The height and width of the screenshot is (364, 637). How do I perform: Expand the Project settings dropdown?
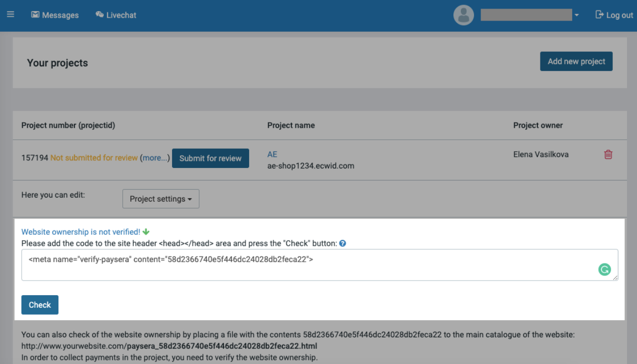[x=161, y=199]
